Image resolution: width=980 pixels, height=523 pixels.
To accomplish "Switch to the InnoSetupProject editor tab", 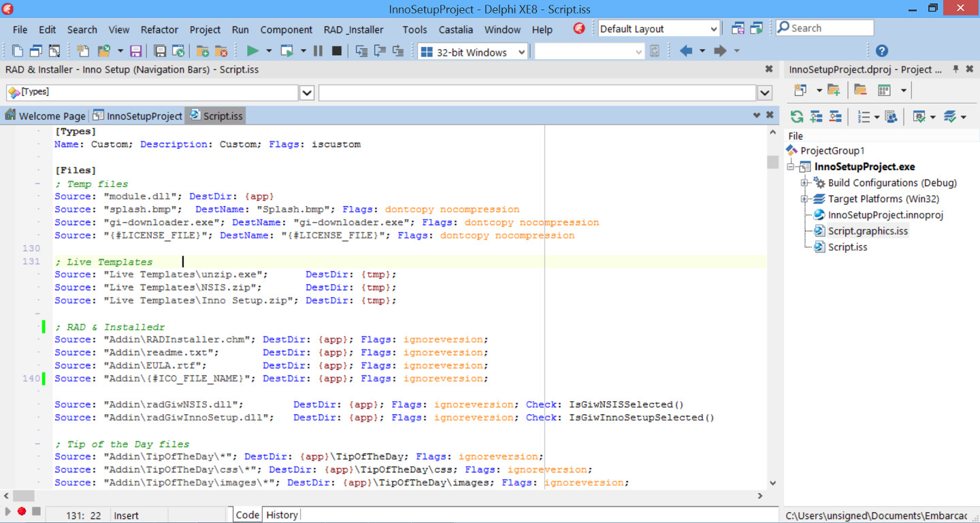I will 137,116.
